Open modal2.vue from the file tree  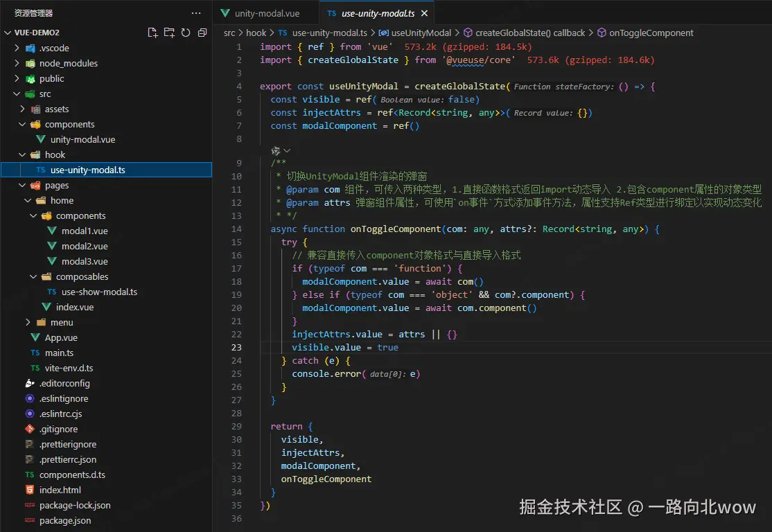pos(85,246)
